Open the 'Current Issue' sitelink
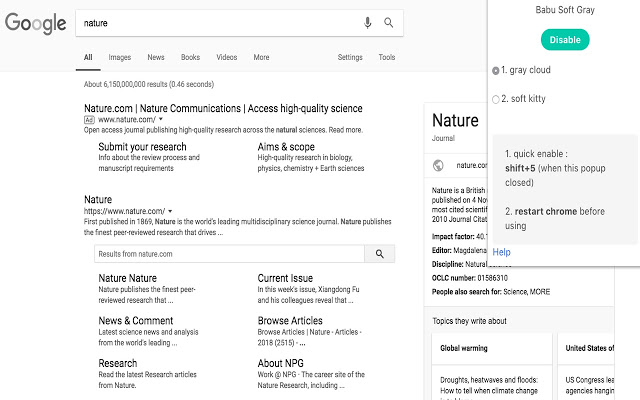Screen dimensions: 640x400 pos(285,278)
